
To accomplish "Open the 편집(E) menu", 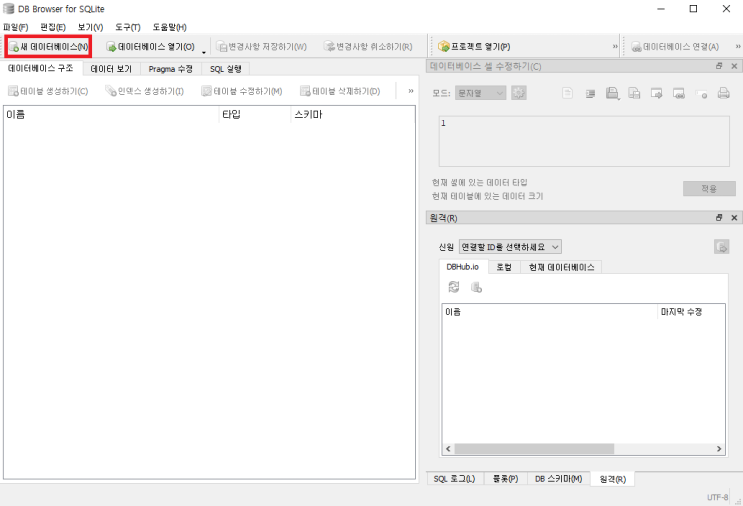I will click(x=53, y=27).
